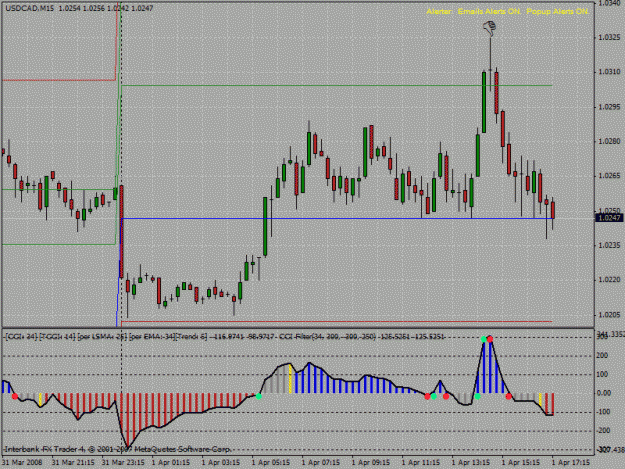Select the CCI indicator parameters label
Viewport: 625px width, 469px height.
point(225,337)
